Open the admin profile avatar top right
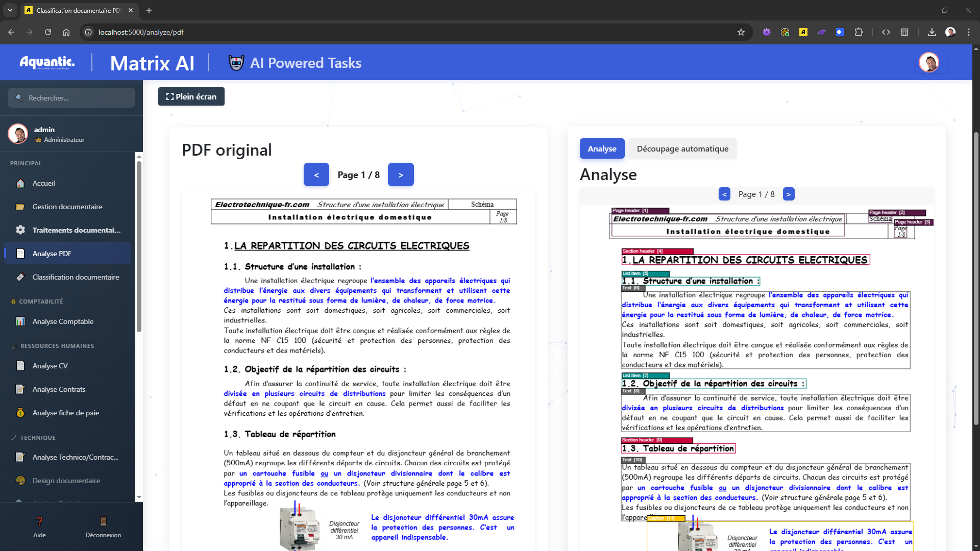 pos(930,62)
